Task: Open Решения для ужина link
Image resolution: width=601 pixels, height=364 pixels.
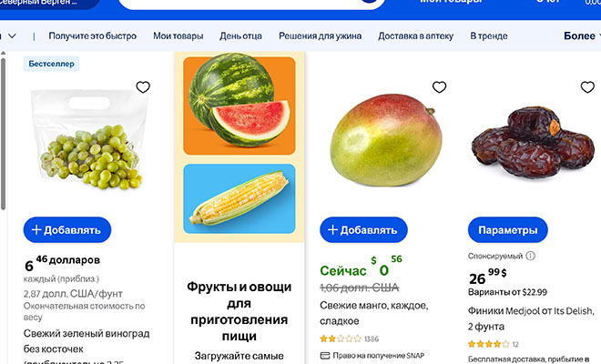Action: tap(320, 36)
